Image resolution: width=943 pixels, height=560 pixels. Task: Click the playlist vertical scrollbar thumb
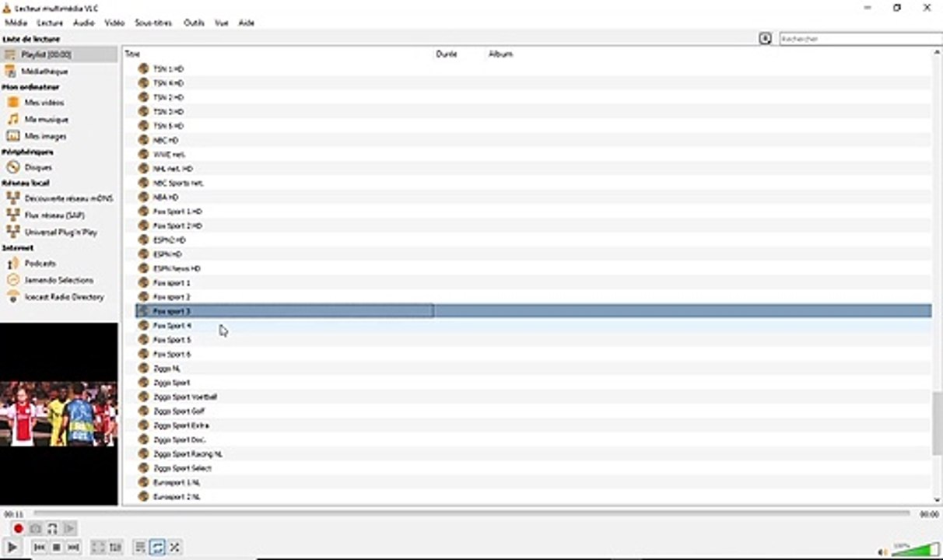click(x=937, y=424)
